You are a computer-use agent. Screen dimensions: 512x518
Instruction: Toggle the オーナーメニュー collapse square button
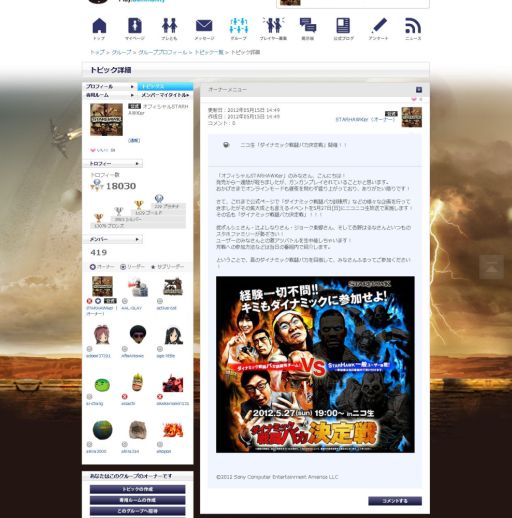point(419,90)
